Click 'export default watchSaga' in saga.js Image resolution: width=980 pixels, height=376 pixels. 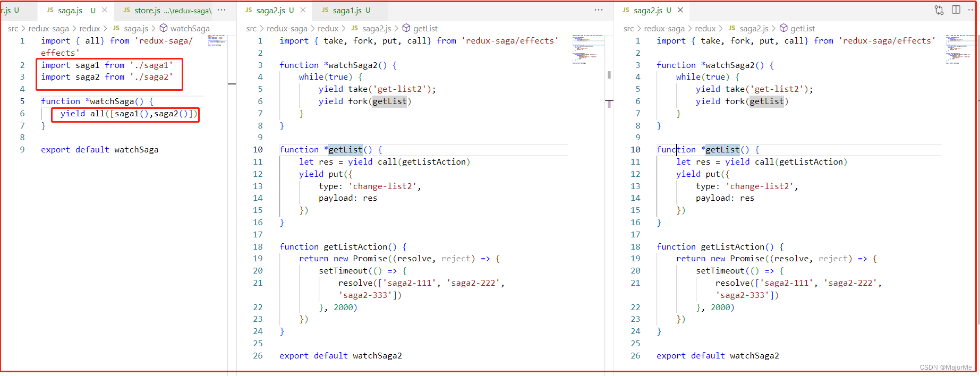coord(99,150)
